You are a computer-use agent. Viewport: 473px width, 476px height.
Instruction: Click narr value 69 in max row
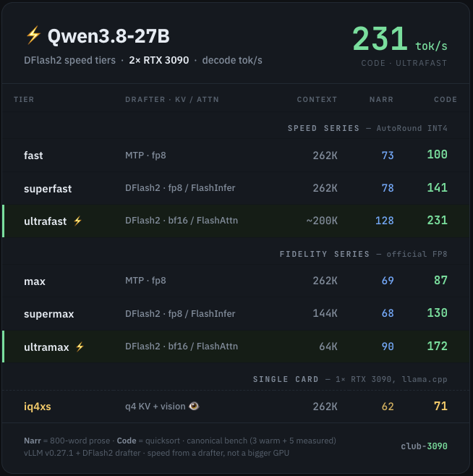click(x=388, y=281)
